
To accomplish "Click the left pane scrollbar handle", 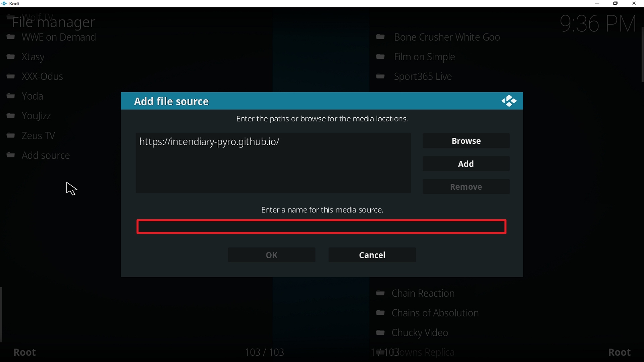I will [1, 315].
